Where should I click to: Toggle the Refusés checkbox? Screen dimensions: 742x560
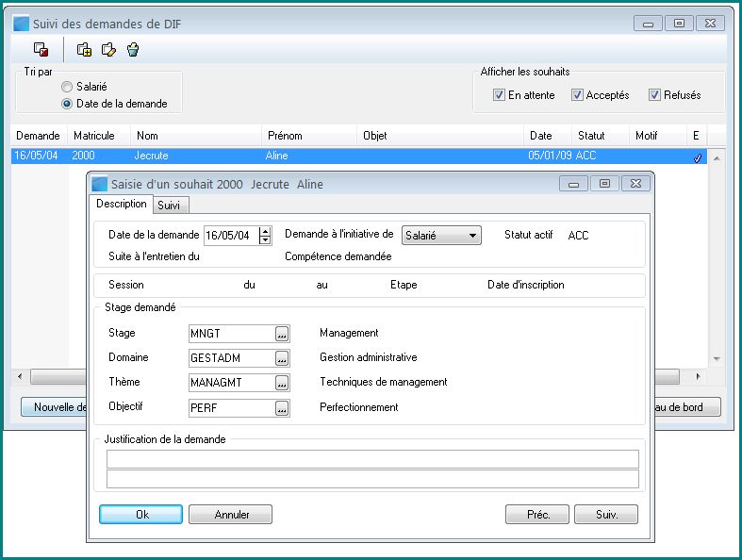click(654, 95)
